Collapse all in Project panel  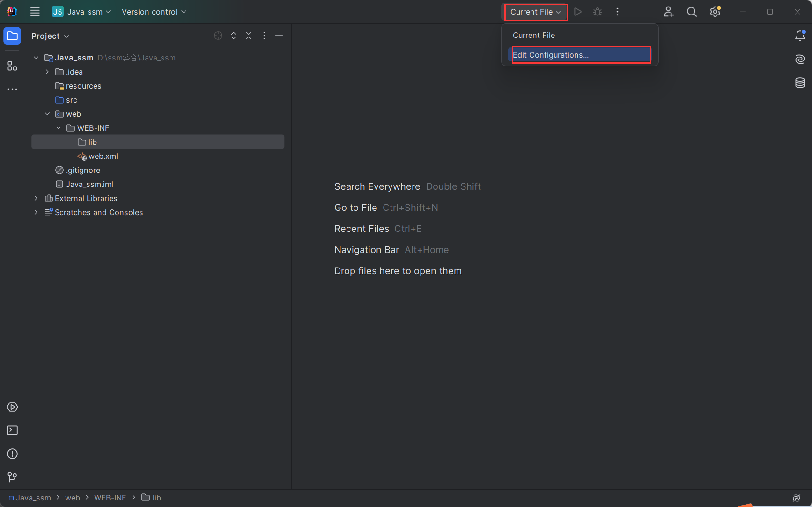(x=249, y=36)
